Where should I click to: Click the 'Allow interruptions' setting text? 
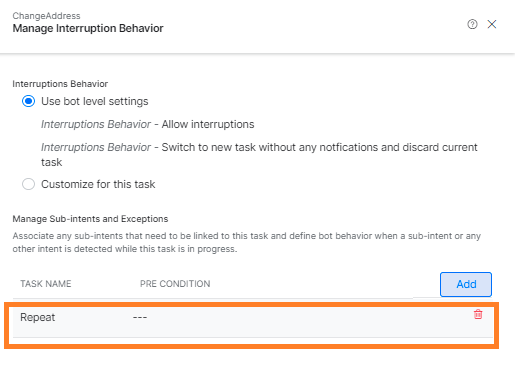208,124
